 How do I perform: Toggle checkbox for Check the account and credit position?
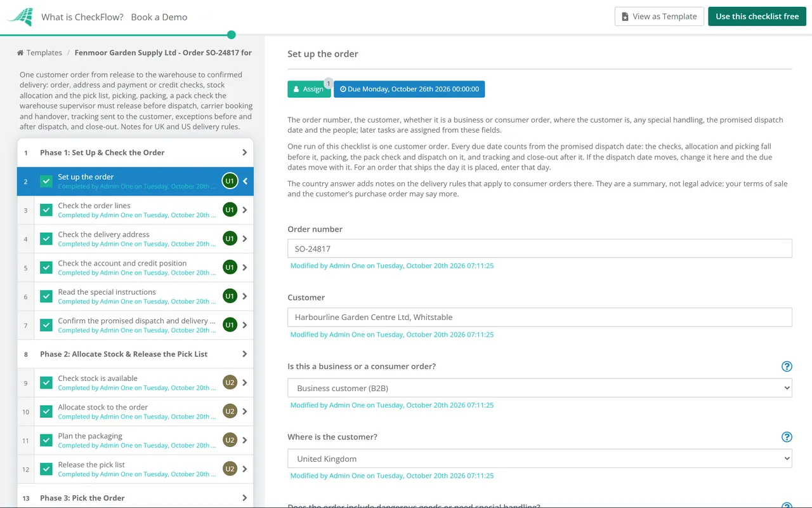[x=46, y=267]
